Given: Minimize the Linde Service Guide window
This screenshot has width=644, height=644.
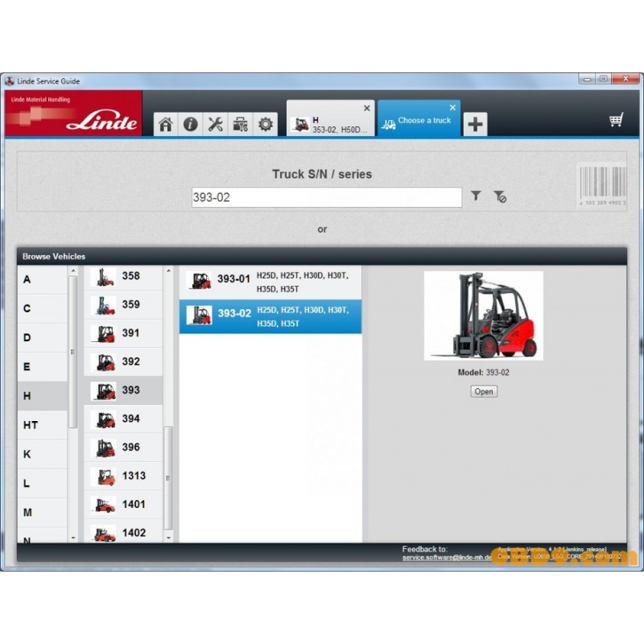Looking at the screenshot, I should pos(588,78).
